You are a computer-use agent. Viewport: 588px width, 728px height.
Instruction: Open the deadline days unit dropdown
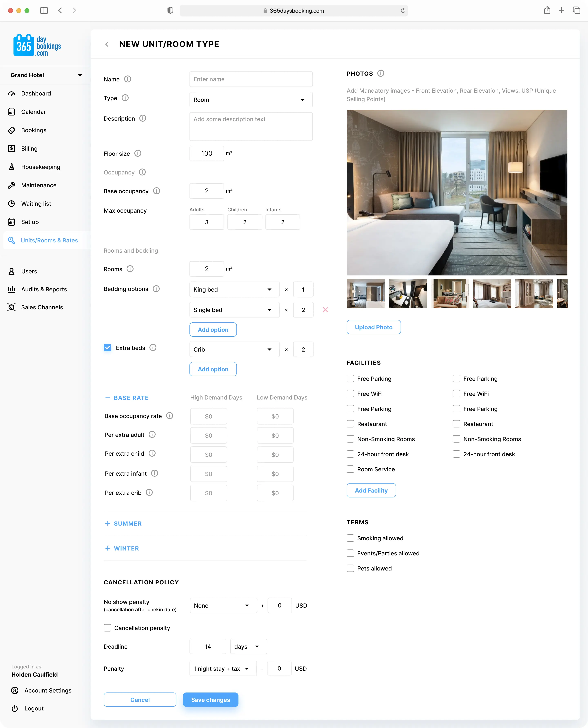pos(248,646)
